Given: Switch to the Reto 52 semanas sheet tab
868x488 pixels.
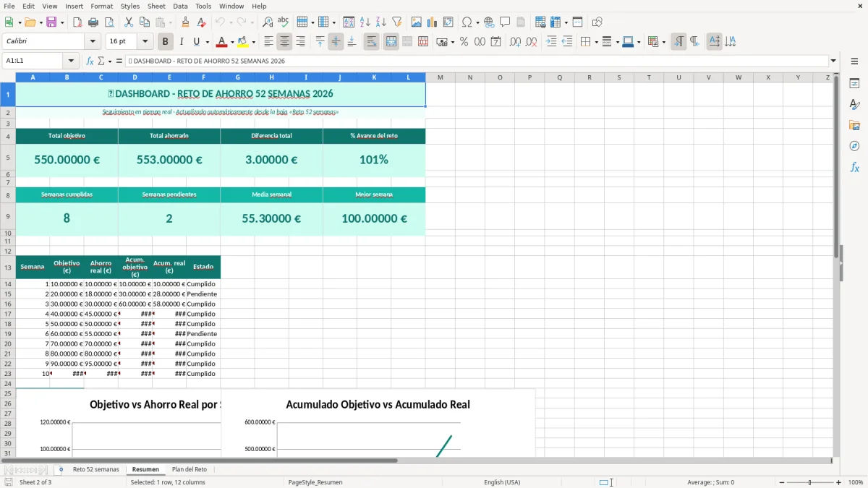Looking at the screenshot, I should (95, 469).
